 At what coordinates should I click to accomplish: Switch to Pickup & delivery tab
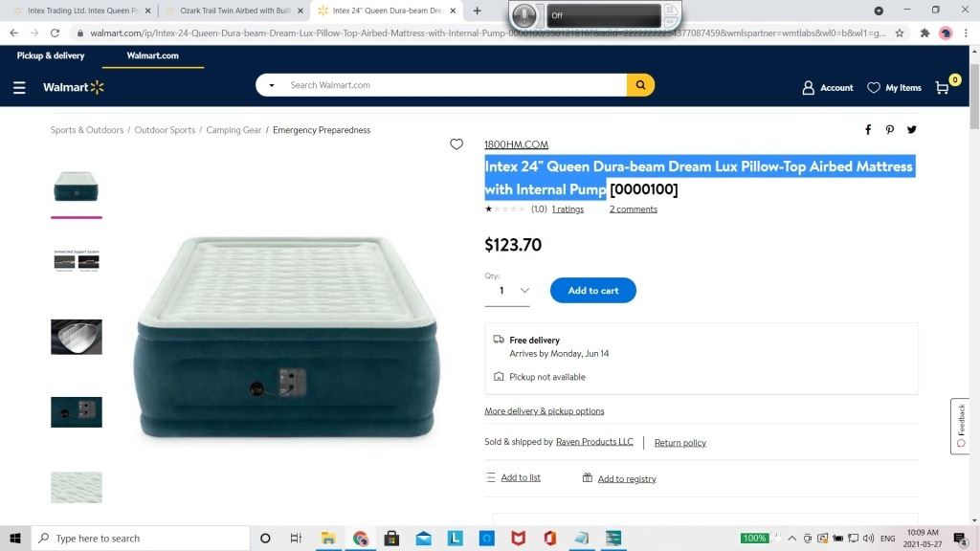point(51,55)
